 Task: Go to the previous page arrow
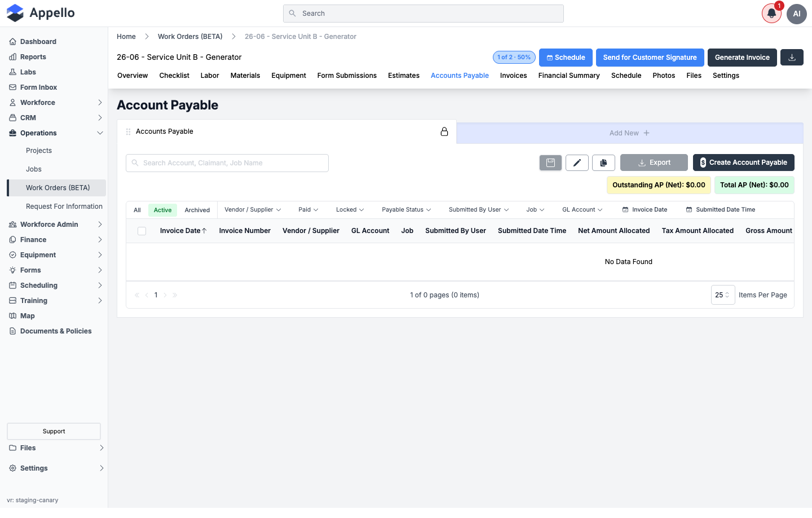(x=147, y=295)
